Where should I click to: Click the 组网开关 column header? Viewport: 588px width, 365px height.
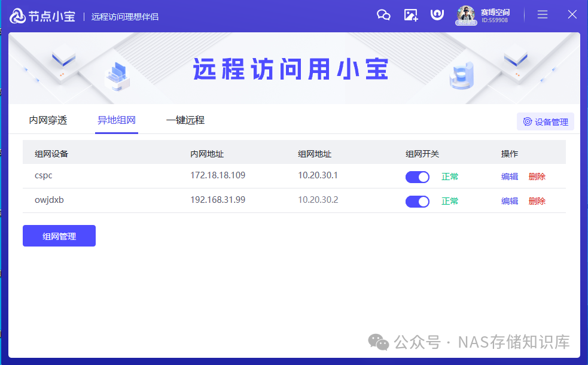pos(422,154)
